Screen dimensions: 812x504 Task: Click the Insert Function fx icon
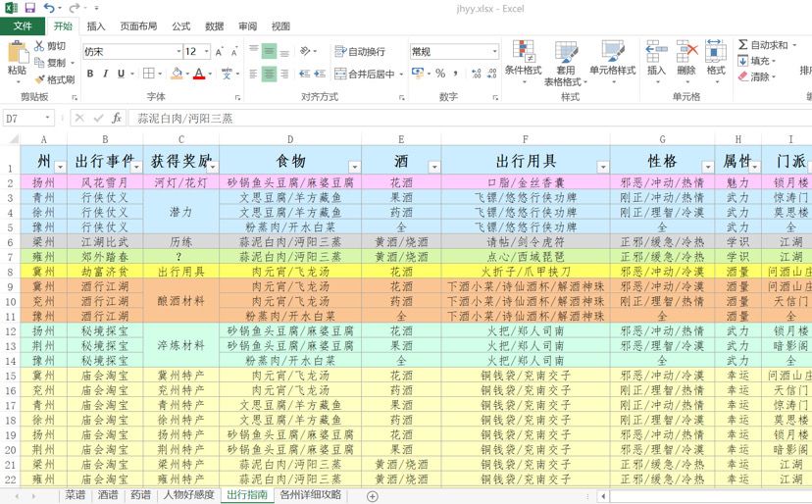pos(117,118)
